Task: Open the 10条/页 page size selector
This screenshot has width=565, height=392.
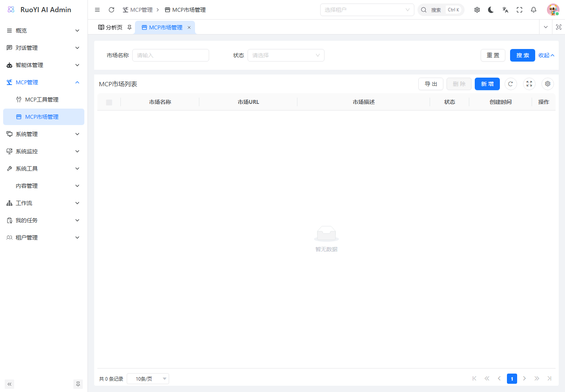Action: coord(148,379)
